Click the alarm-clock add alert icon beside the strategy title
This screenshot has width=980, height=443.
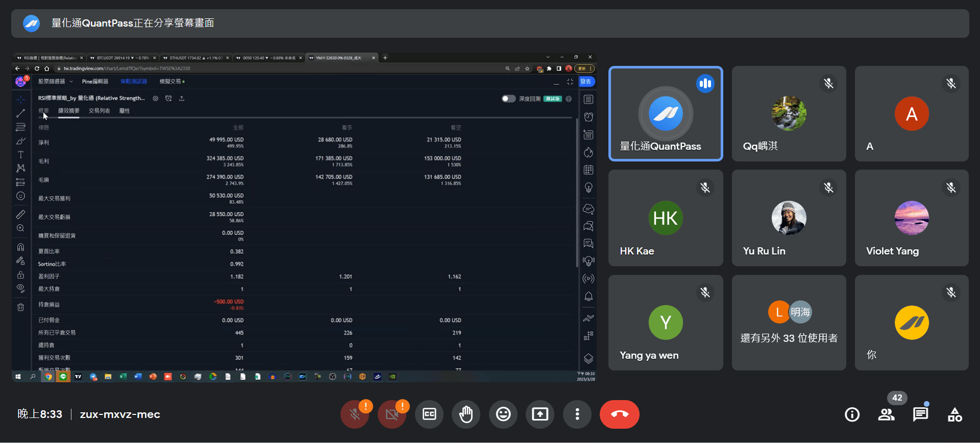point(168,98)
